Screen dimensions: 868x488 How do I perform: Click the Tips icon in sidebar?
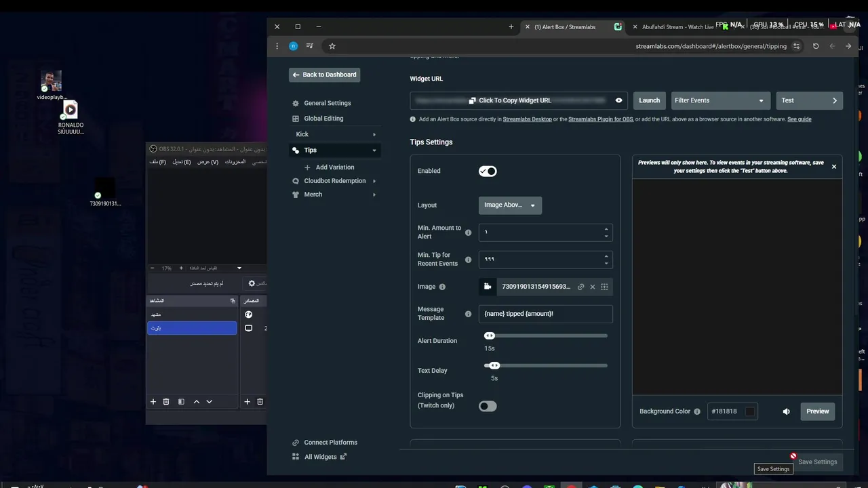click(296, 150)
